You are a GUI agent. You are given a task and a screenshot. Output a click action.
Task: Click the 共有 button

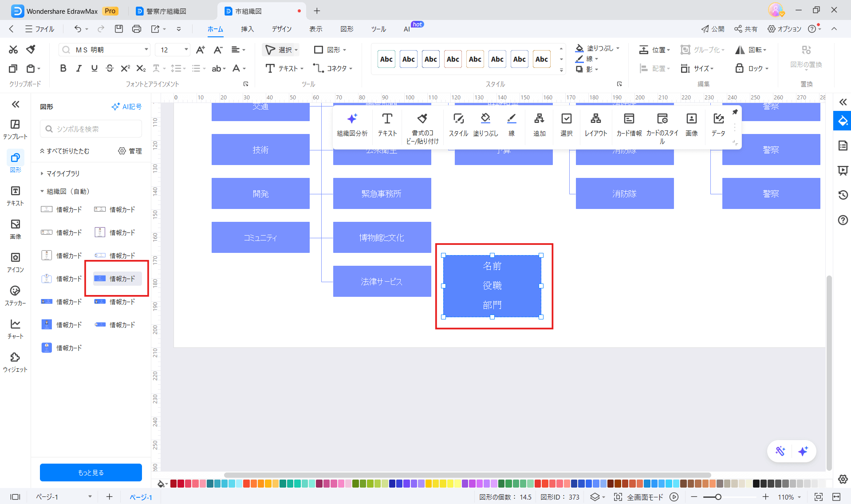tap(746, 29)
